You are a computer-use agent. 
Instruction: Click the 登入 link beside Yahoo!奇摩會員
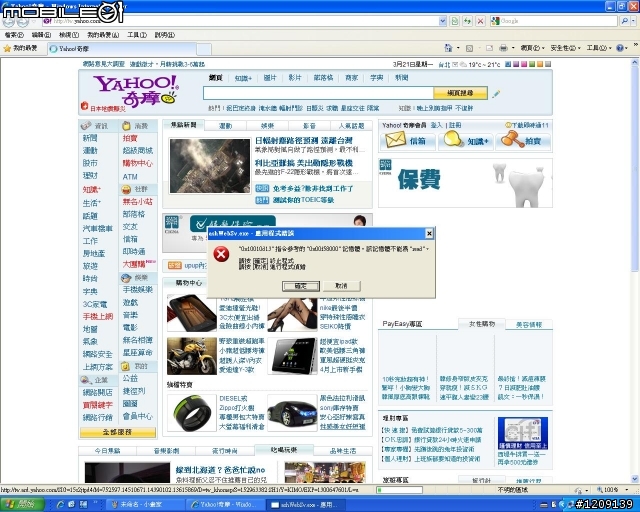pyautogui.click(x=436, y=125)
